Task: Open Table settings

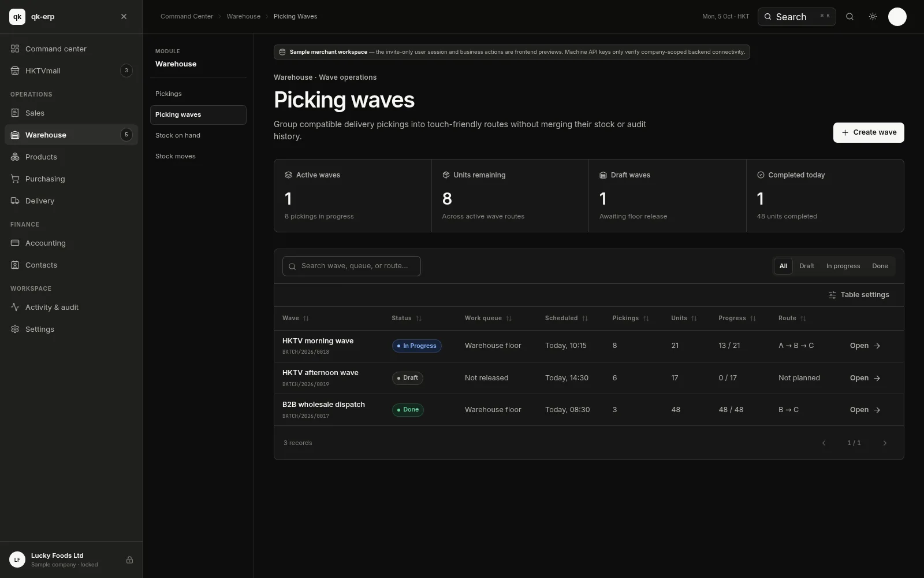Action: [x=859, y=295]
